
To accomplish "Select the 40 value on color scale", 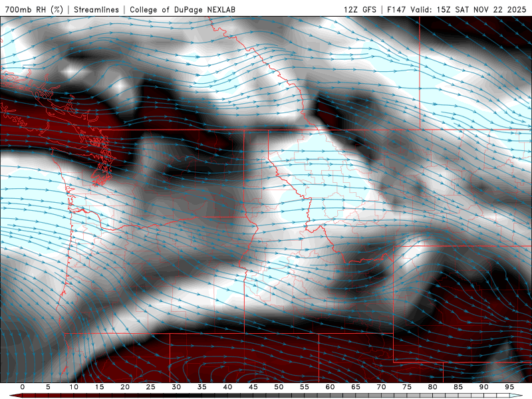I will tap(227, 387).
